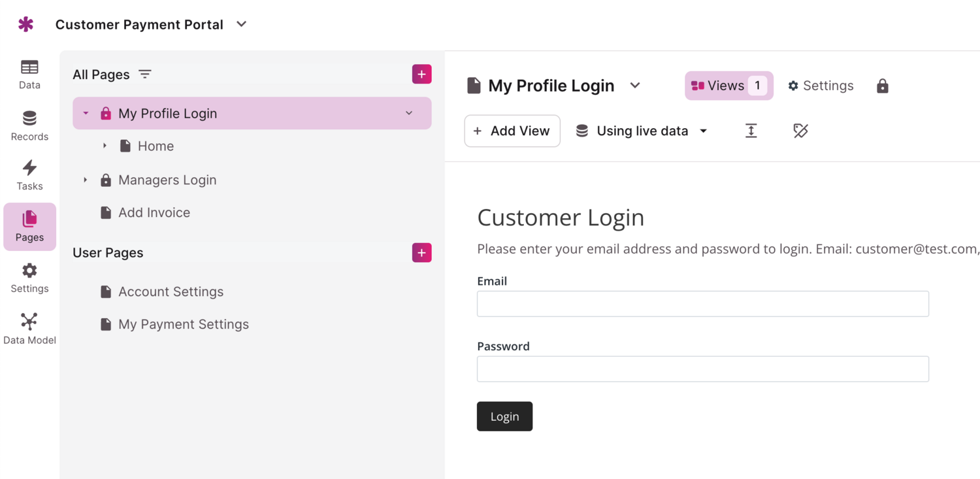This screenshot has width=980, height=479.
Task: Expand the Managers Login page tree
Action: (x=86, y=180)
